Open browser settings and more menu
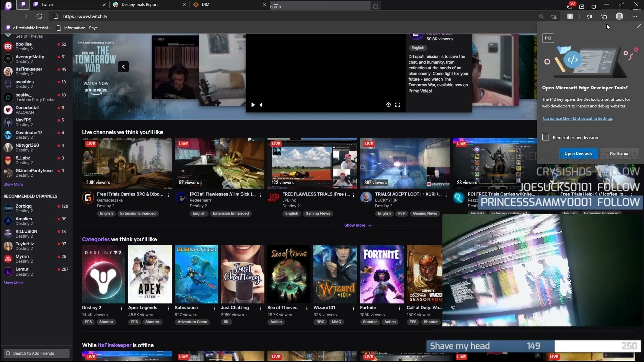 (634, 16)
